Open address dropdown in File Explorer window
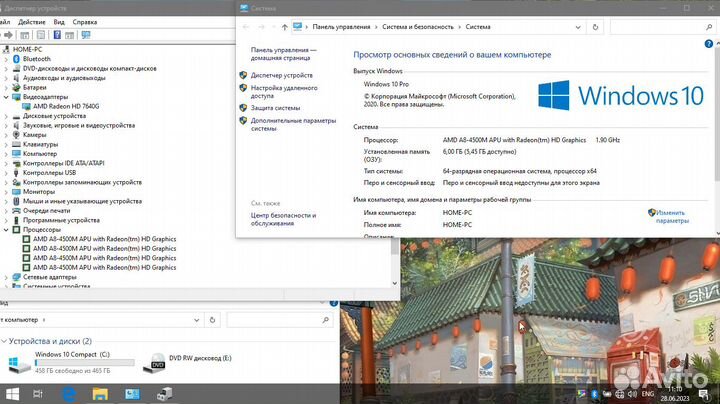 pyautogui.click(x=197, y=320)
